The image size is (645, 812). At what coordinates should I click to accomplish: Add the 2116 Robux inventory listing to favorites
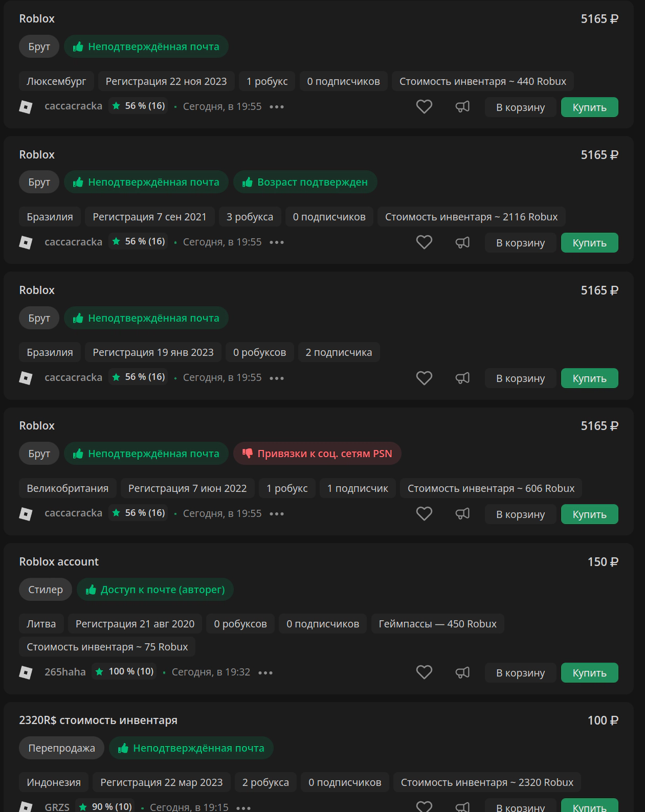[x=424, y=242]
